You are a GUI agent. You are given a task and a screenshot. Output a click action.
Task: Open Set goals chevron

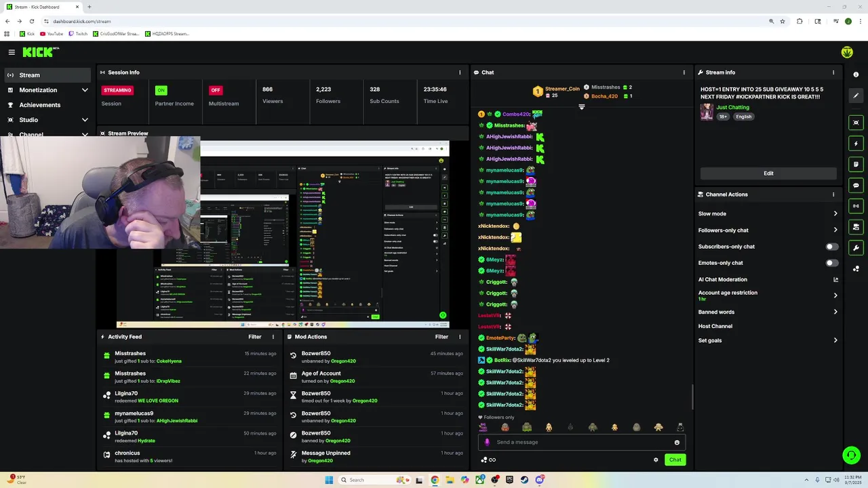(x=835, y=341)
